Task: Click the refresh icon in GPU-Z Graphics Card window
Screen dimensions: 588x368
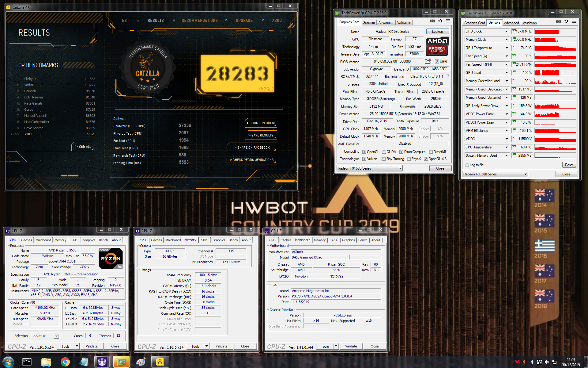Action: point(440,21)
